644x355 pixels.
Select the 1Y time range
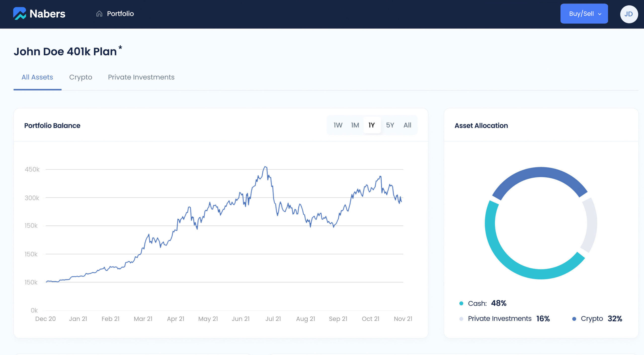coord(372,125)
